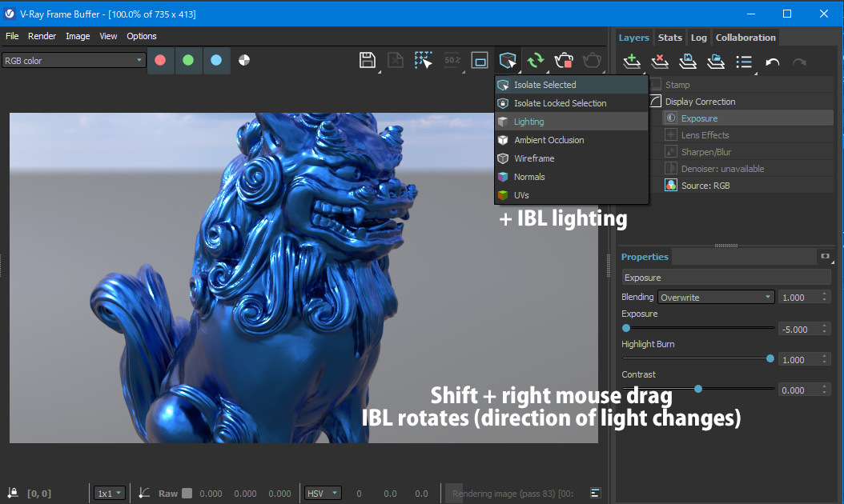The image size is (844, 504).
Task: Select Wireframe shading mode
Action: tap(571, 158)
